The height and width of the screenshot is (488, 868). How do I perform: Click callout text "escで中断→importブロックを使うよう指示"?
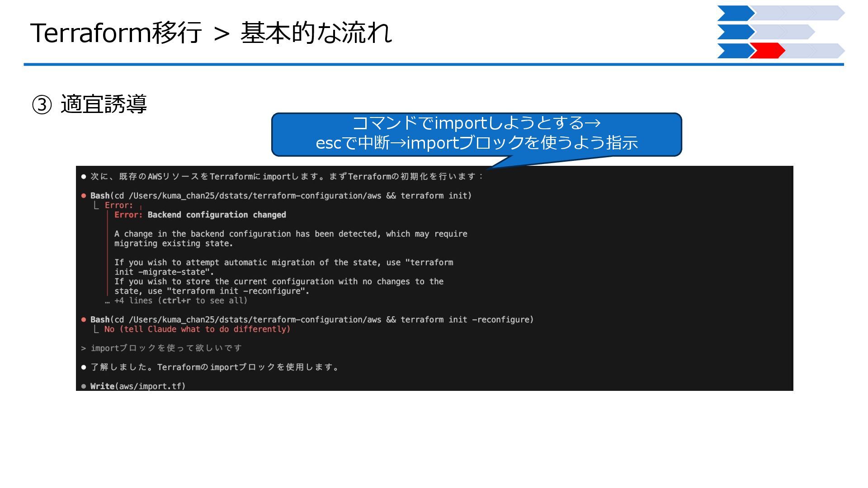(x=476, y=143)
